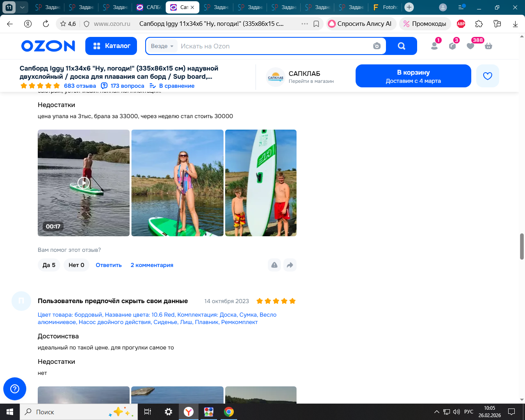Open the Каталог menu
Screen dimensions: 525x420
pyautogui.click(x=112, y=46)
